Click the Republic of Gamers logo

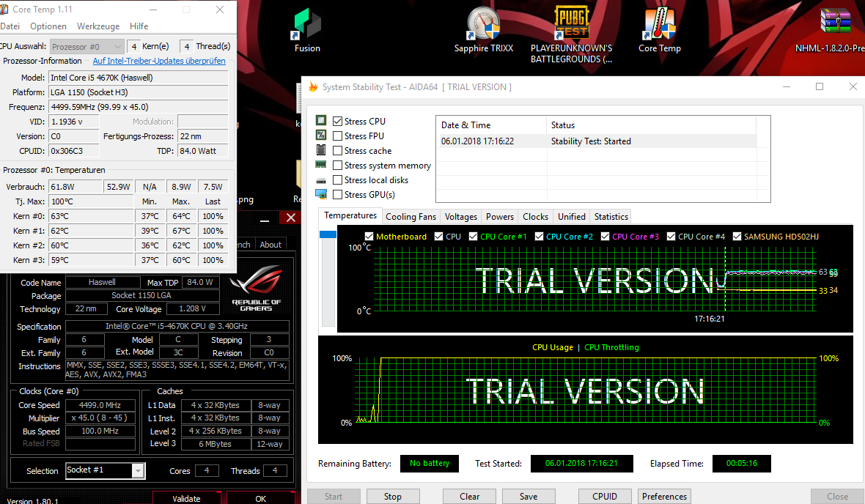pyautogui.click(x=257, y=289)
